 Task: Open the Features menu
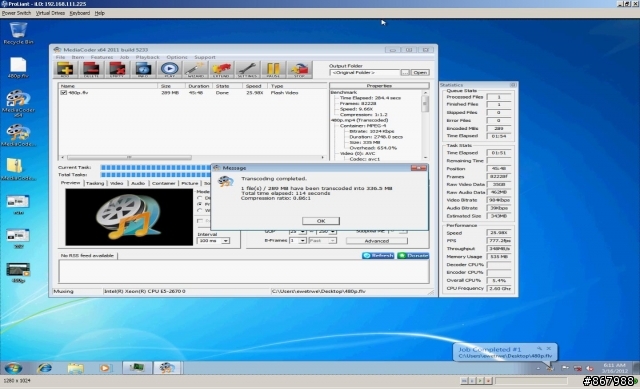point(102,57)
